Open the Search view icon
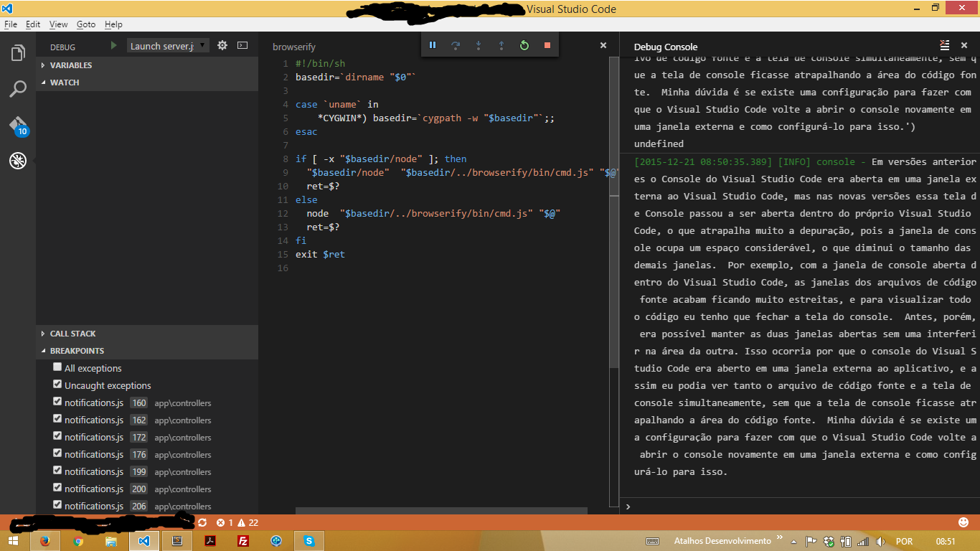 (18, 89)
